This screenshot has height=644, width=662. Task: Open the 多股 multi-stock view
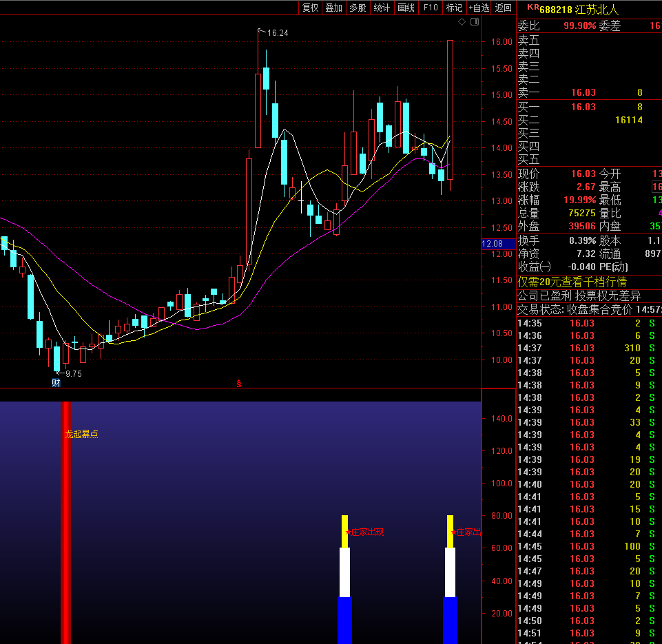tap(358, 8)
